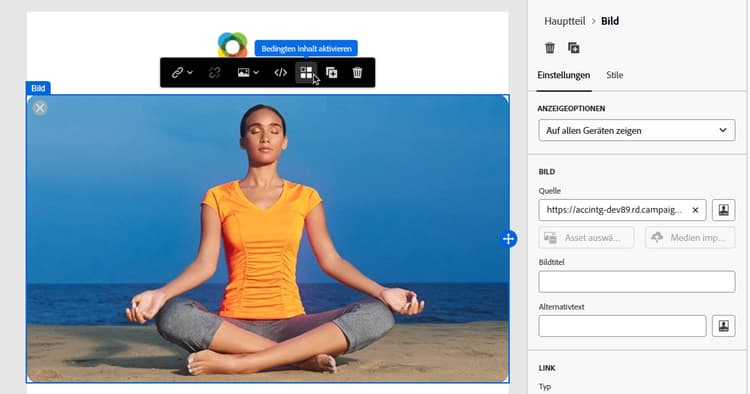Click the BILD section heading
The width and height of the screenshot is (750, 394).
[x=547, y=172]
